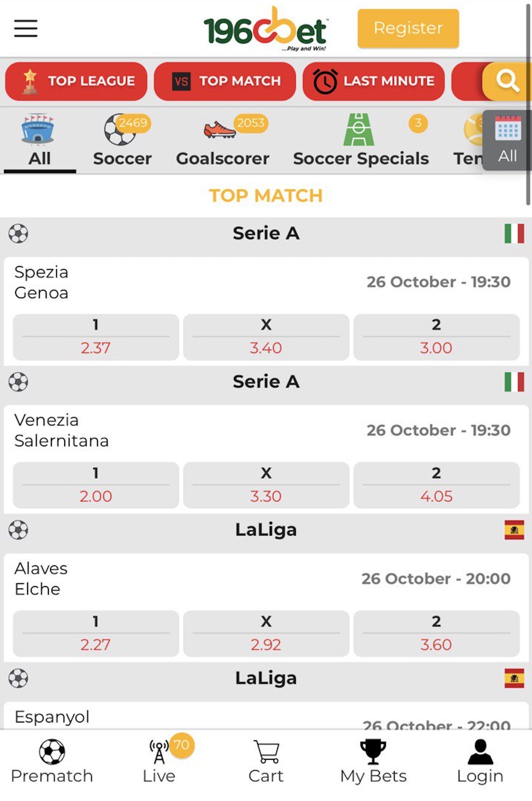Open the calendar All filter
Image resolution: width=532 pixels, height=801 pixels.
click(508, 140)
